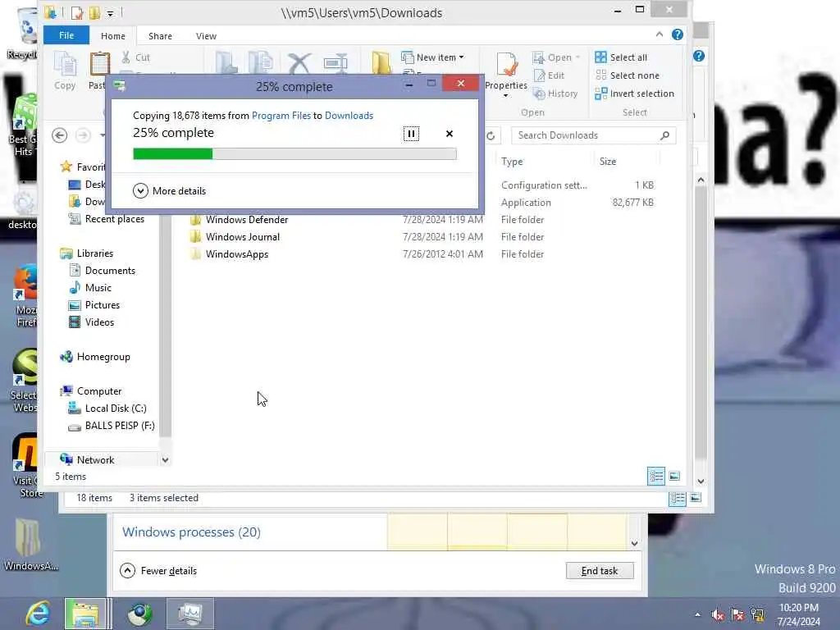Viewport: 840px width, 630px height.
Task: Click End task in Task Manager
Action: coord(600,571)
